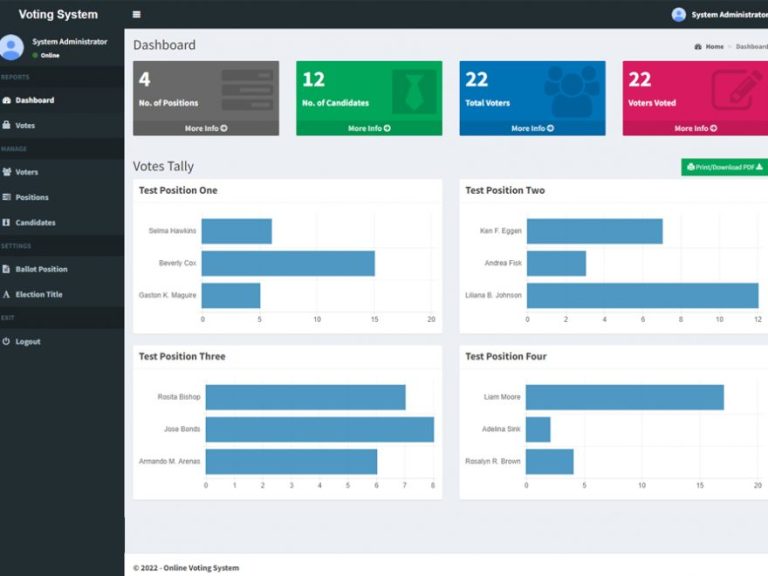Click the Logout power icon

pos(6,341)
